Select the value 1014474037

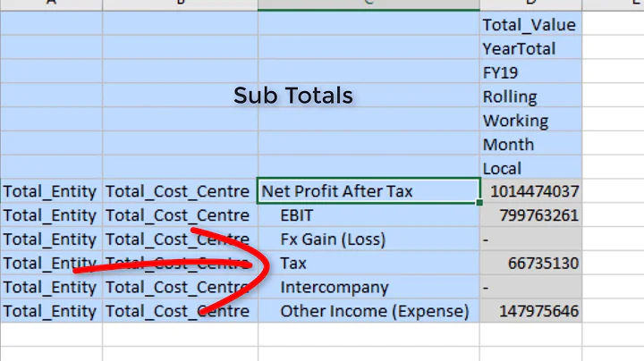click(x=530, y=190)
